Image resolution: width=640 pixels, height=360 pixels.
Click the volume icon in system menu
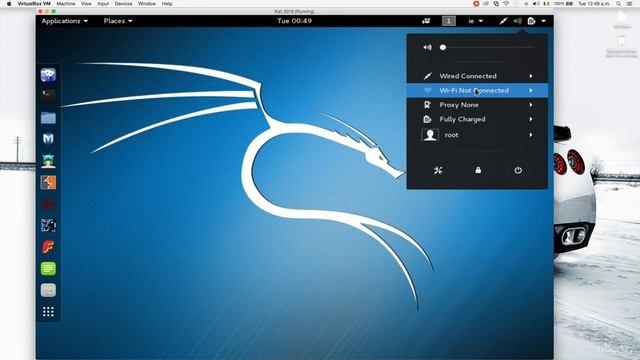(427, 47)
